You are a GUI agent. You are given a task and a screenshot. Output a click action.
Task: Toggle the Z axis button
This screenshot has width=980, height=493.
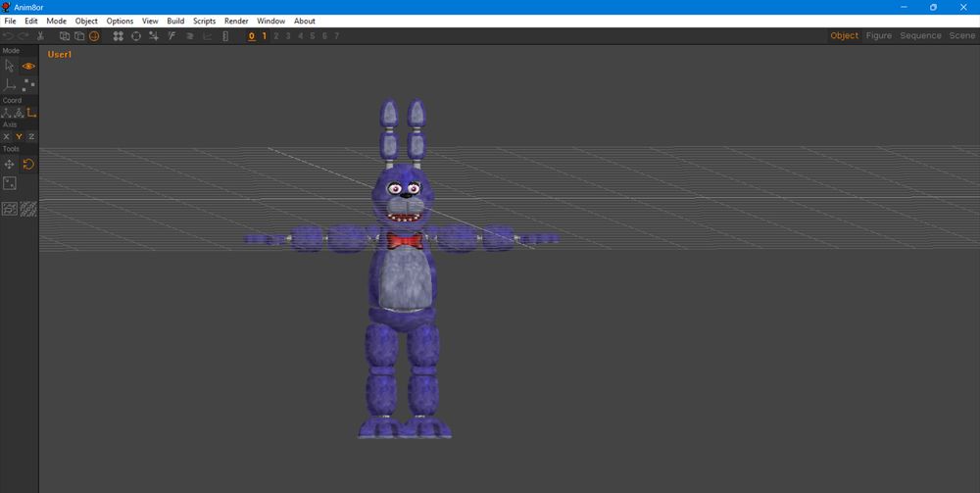click(x=31, y=137)
